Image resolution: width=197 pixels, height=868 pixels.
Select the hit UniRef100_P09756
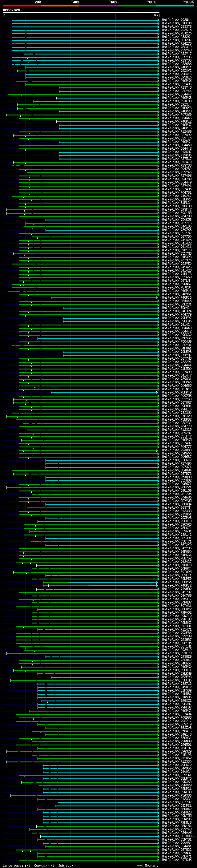click(176, 396)
